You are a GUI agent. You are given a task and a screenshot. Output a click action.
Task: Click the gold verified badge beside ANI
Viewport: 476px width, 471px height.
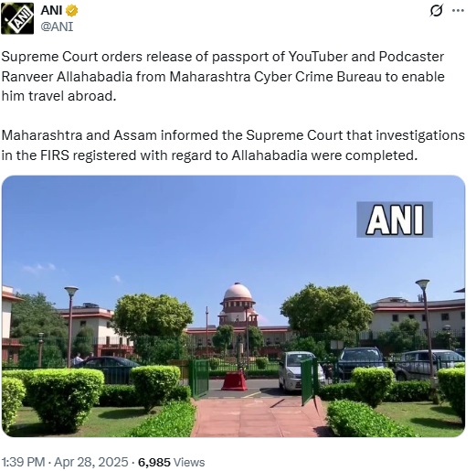(72, 11)
